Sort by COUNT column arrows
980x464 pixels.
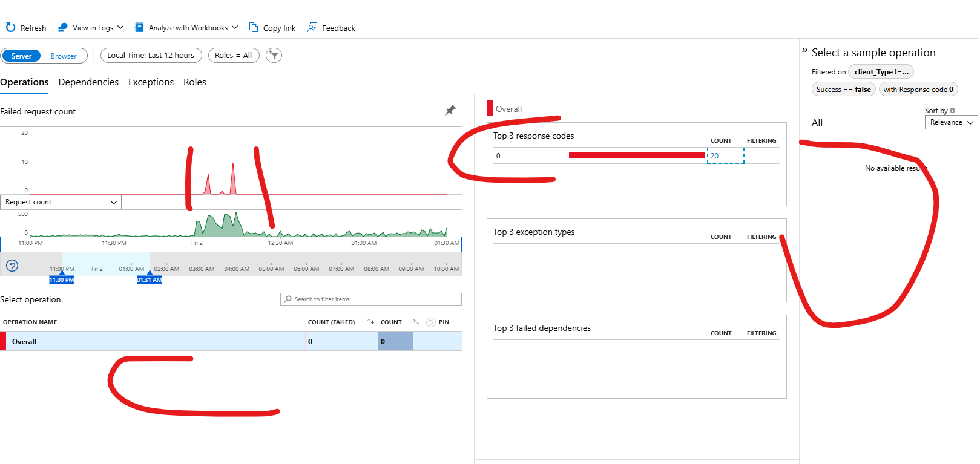click(x=416, y=322)
